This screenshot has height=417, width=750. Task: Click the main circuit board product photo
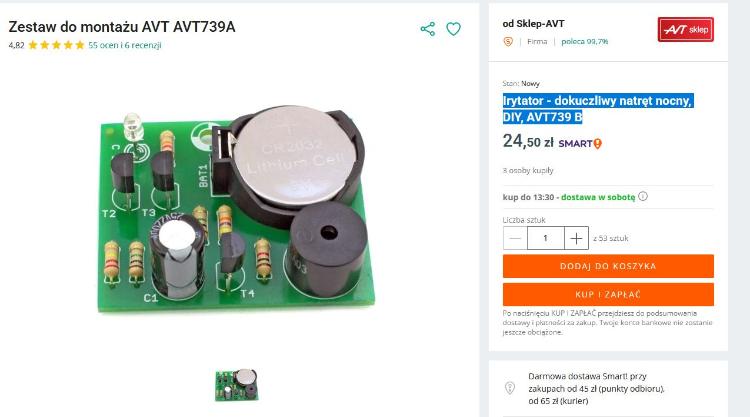[x=237, y=210]
